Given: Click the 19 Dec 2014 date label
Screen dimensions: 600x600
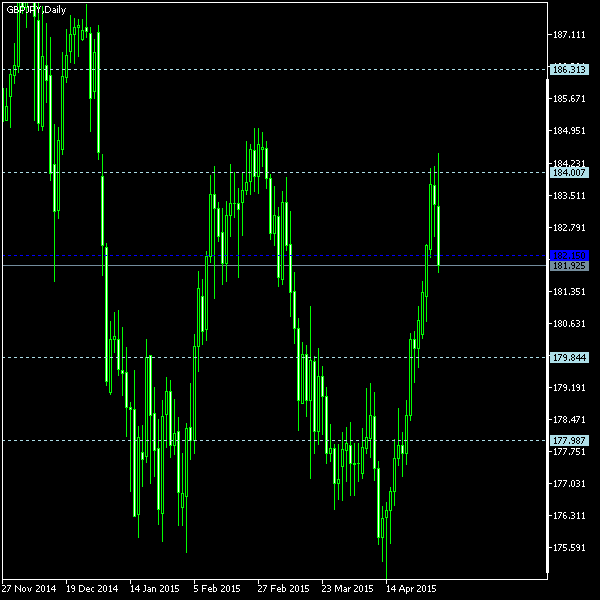Looking at the screenshot, I should (x=92, y=589).
